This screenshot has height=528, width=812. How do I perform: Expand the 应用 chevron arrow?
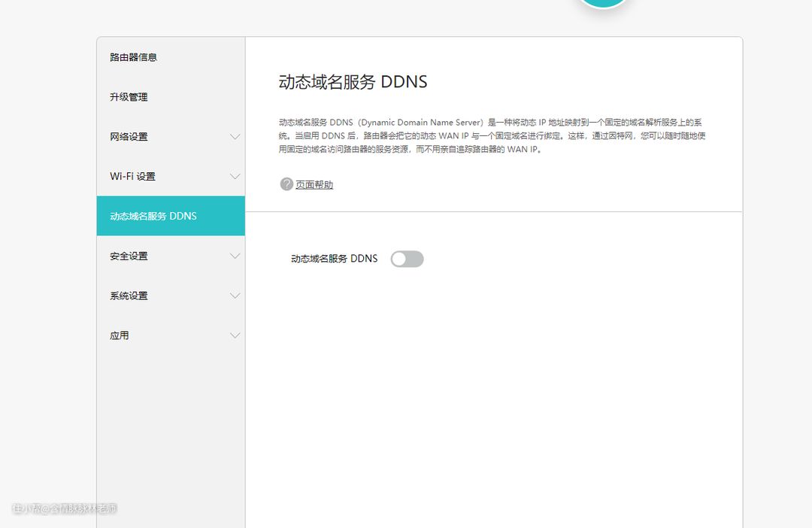pos(235,336)
